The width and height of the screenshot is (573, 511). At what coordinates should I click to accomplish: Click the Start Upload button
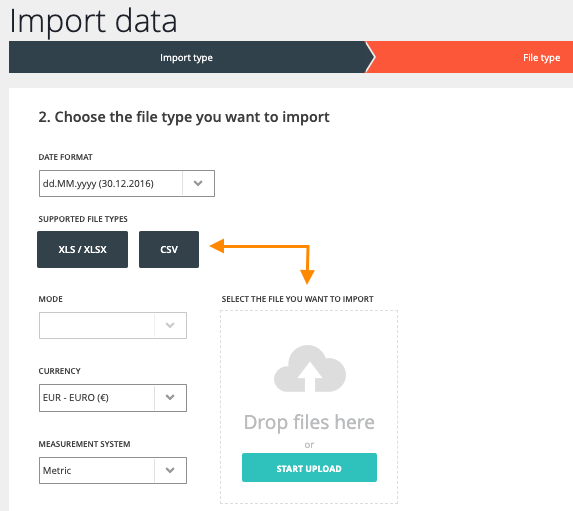tap(309, 468)
